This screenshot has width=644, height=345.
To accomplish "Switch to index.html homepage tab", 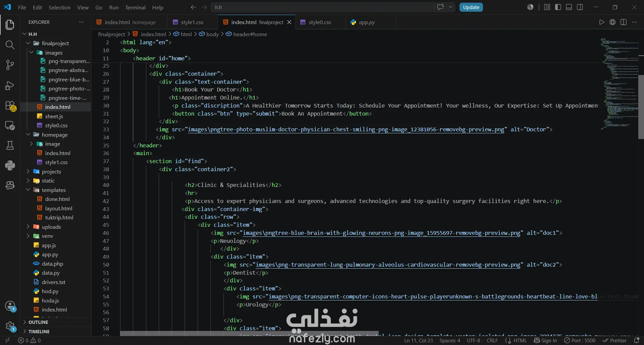I will (130, 22).
